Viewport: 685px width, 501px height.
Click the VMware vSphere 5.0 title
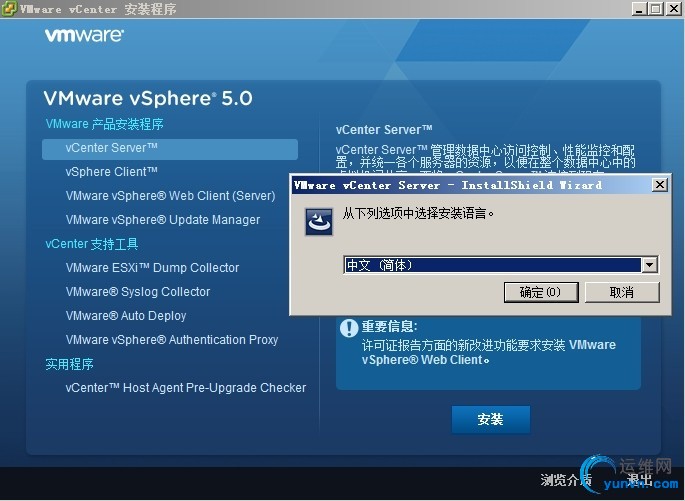[x=148, y=98]
